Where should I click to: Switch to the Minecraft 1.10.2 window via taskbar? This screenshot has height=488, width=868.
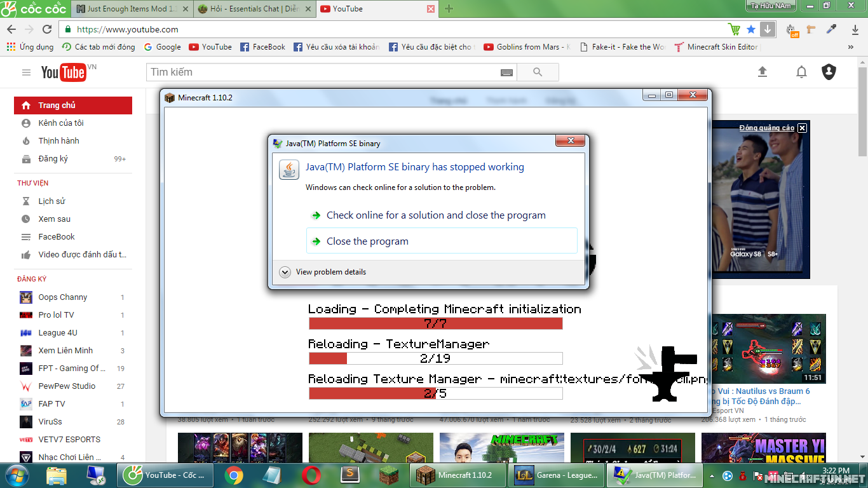(x=458, y=475)
